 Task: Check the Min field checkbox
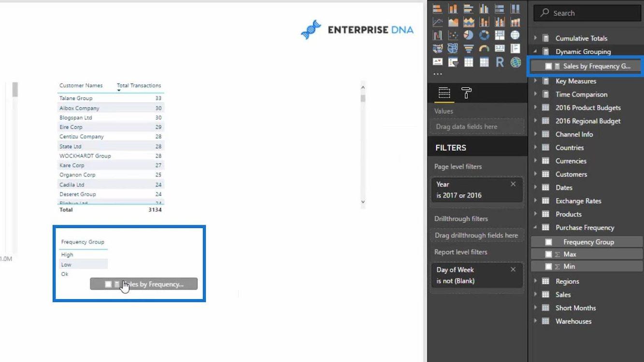point(548,266)
